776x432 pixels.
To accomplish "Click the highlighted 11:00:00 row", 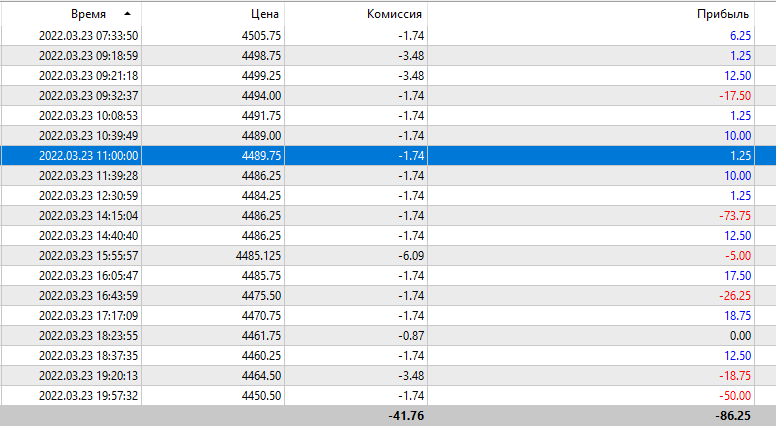I will click(x=88, y=155).
